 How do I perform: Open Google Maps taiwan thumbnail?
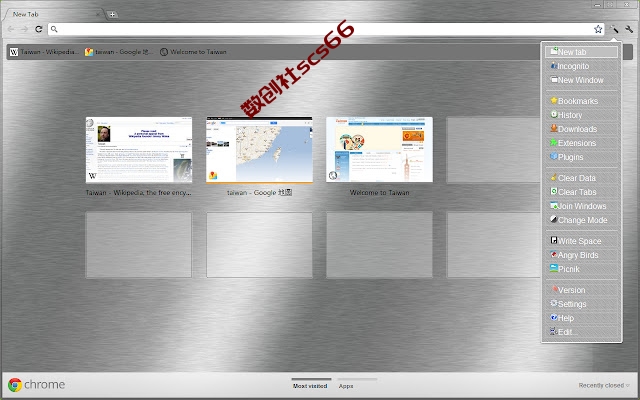pos(259,150)
